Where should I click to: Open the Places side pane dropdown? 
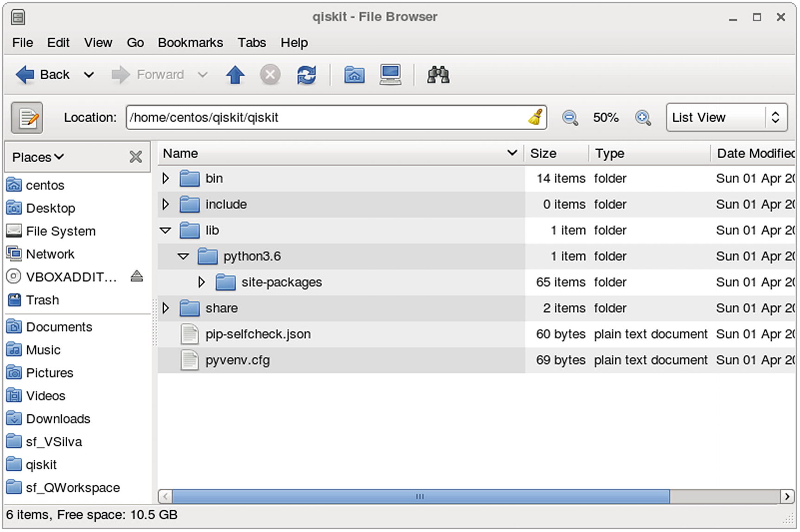[x=38, y=157]
